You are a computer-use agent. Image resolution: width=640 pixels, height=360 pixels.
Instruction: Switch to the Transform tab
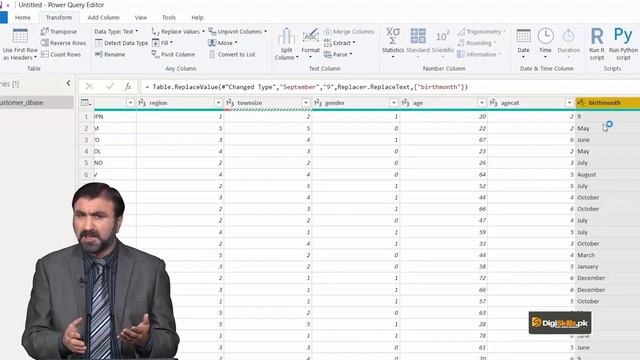coord(59,18)
